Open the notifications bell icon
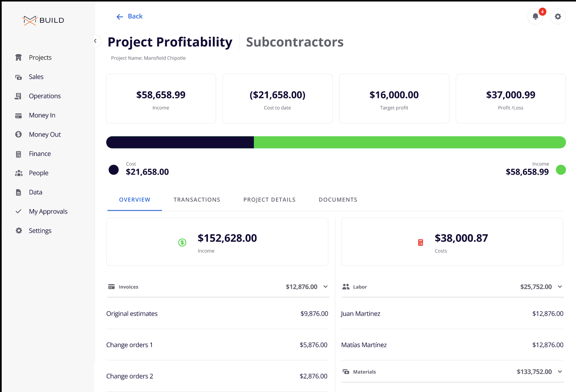The height and width of the screenshot is (392, 576). point(535,16)
